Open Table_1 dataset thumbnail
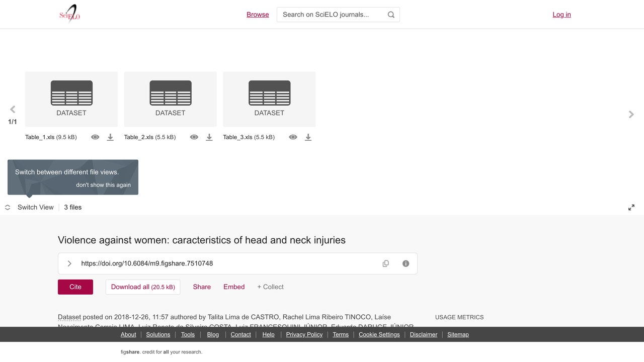The height and width of the screenshot is (362, 644). (71, 99)
